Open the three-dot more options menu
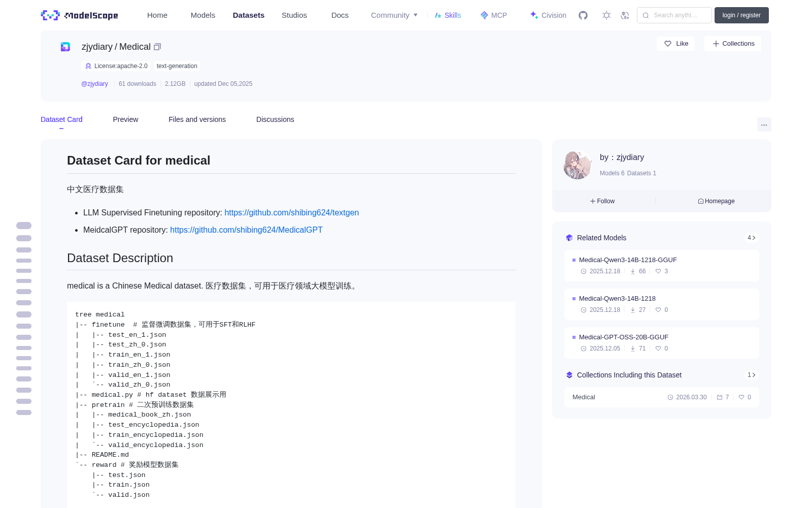The image size is (812, 508). click(x=764, y=125)
